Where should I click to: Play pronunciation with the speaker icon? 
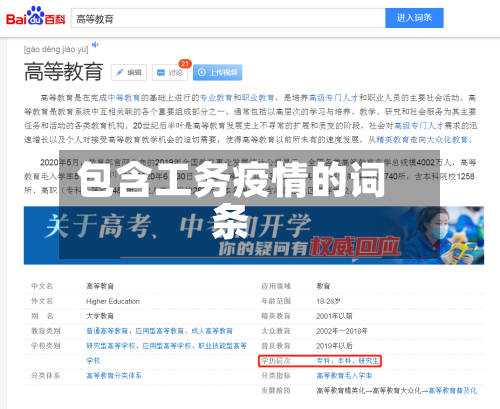(95, 45)
